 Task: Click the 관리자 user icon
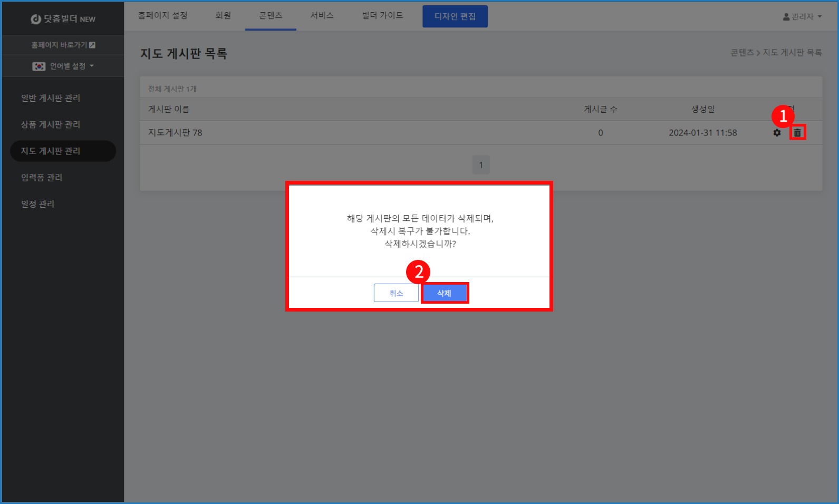tap(786, 17)
